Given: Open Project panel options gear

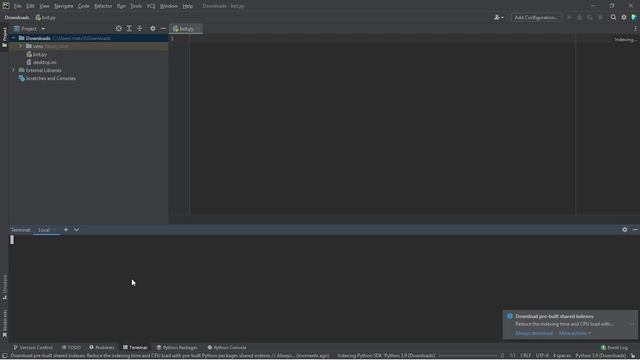Looking at the screenshot, I should tap(153, 29).
